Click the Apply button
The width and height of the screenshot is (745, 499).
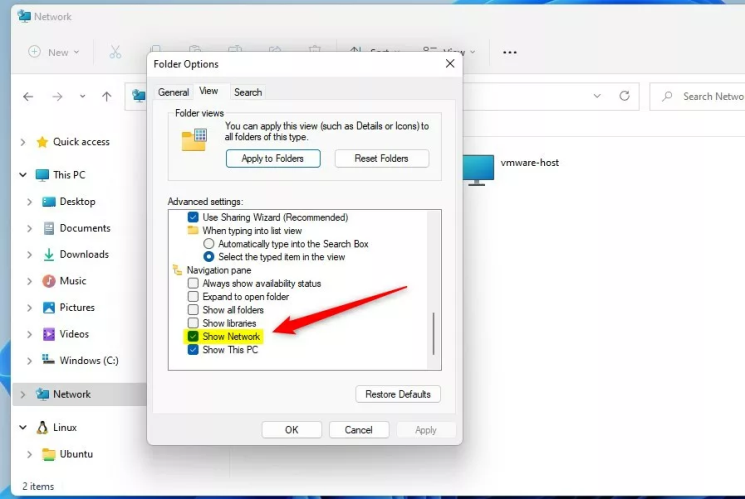tap(426, 430)
